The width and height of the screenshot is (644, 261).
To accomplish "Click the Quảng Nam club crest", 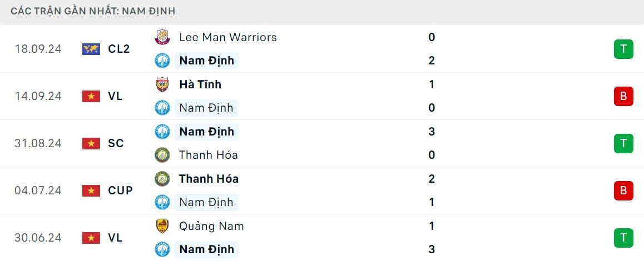I will 162,226.
